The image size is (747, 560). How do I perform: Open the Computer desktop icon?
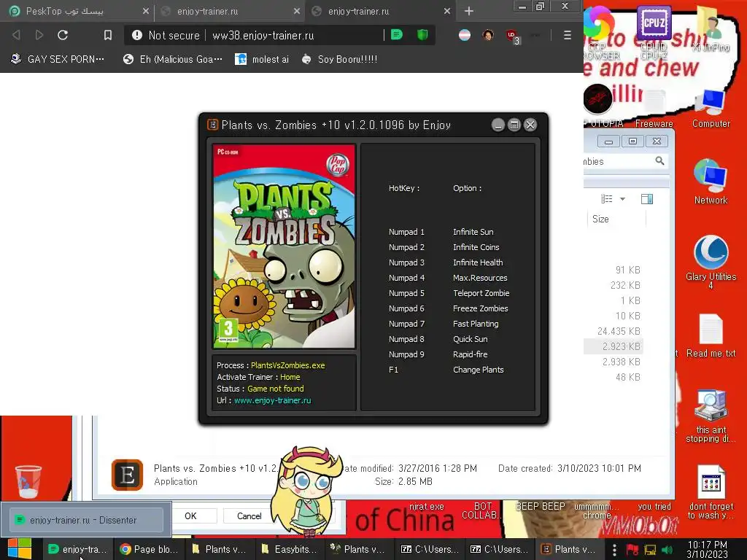tap(711, 109)
